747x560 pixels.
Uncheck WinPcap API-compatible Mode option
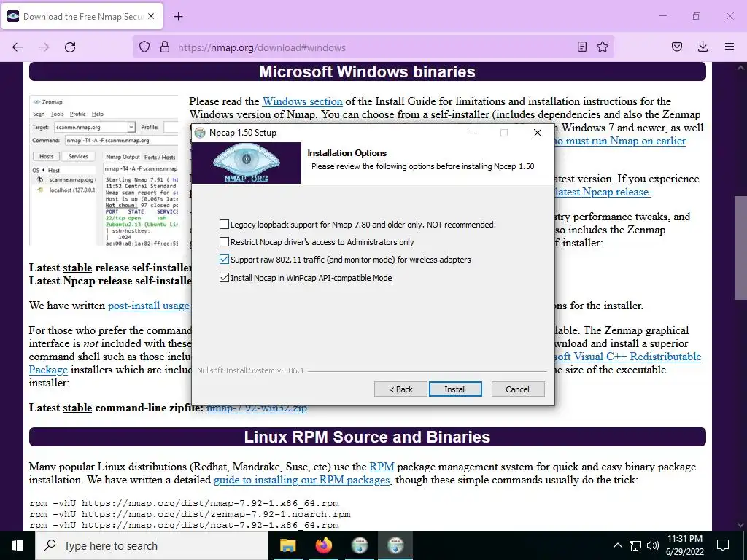tap(225, 278)
